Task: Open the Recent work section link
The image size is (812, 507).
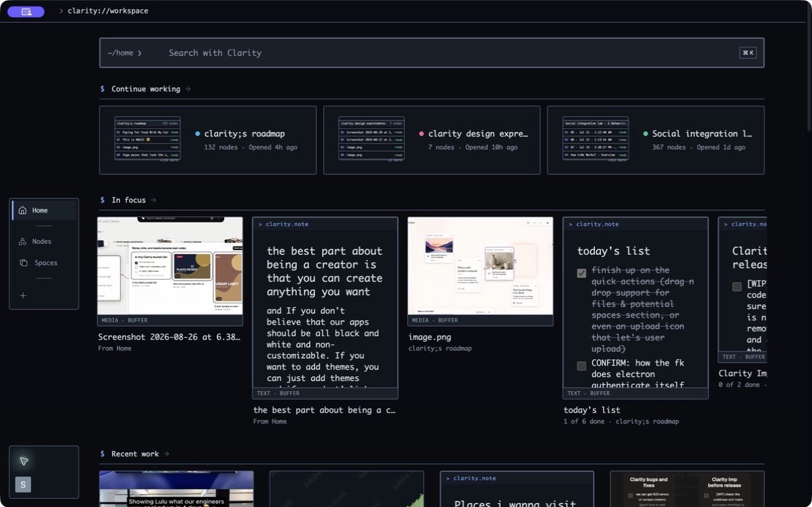Action: click(x=135, y=454)
